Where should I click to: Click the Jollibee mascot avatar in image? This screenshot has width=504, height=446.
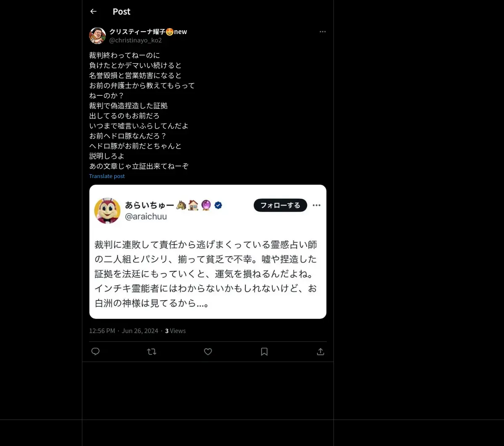[x=108, y=210]
